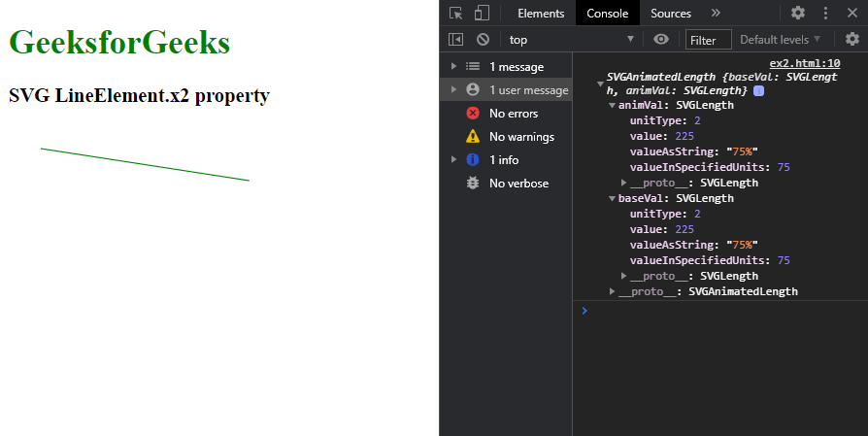Viewport: 868px width, 436px height.
Task: Open DevTools settings gear in top bar
Action: (x=798, y=13)
